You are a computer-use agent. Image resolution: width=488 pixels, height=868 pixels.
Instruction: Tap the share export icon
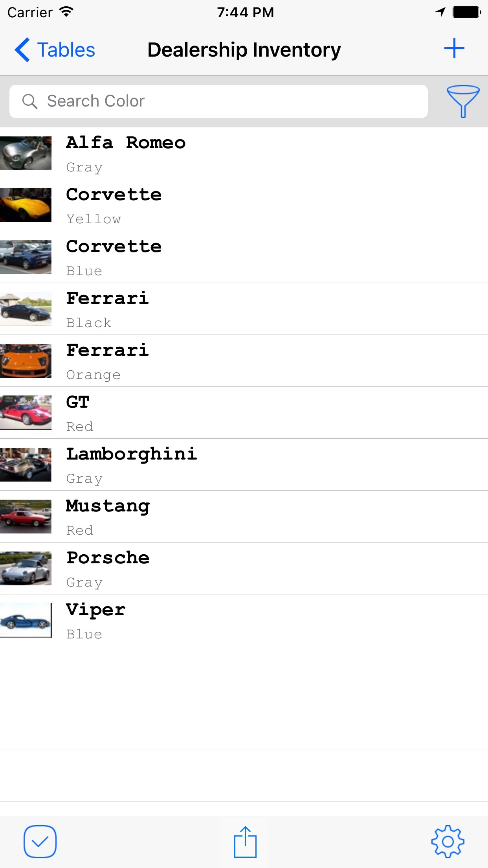pyautogui.click(x=245, y=842)
